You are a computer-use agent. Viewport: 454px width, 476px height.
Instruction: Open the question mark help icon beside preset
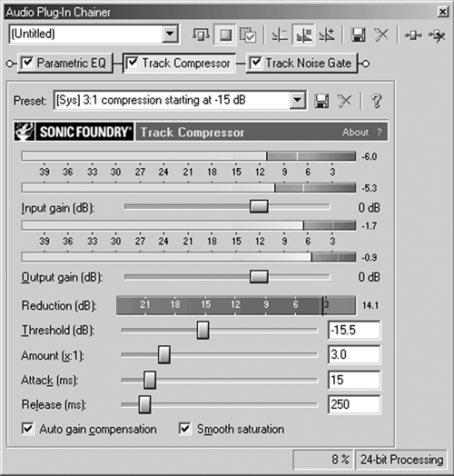376,101
